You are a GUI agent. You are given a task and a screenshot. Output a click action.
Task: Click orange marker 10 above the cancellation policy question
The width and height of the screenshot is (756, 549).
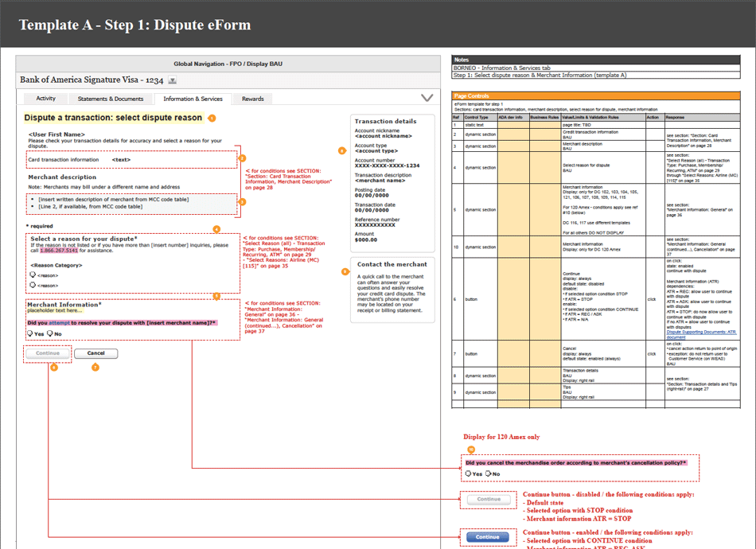pyautogui.click(x=470, y=450)
